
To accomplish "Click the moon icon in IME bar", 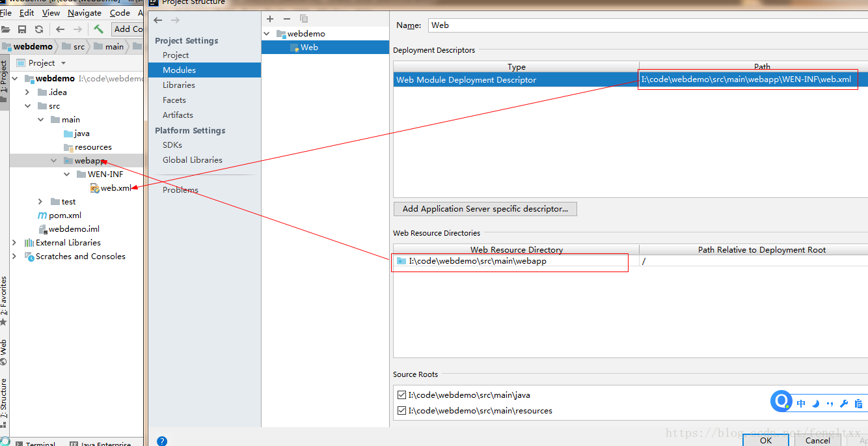I will 815,404.
